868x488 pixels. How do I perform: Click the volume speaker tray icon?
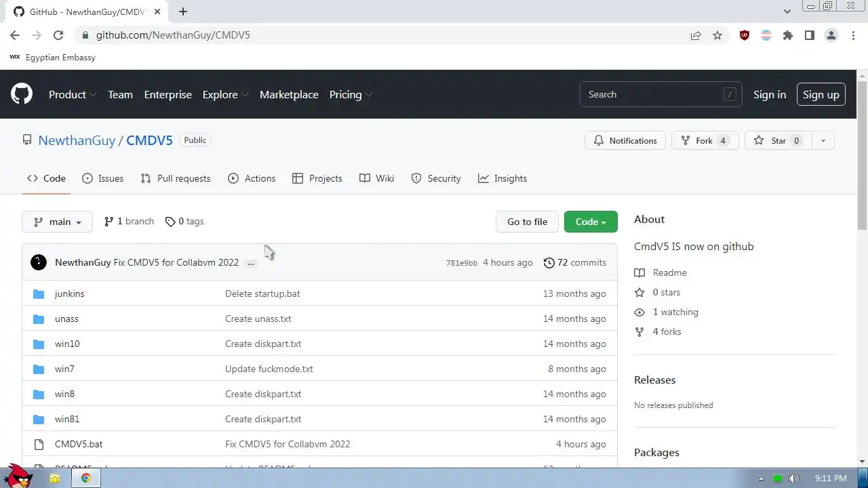[794, 479]
